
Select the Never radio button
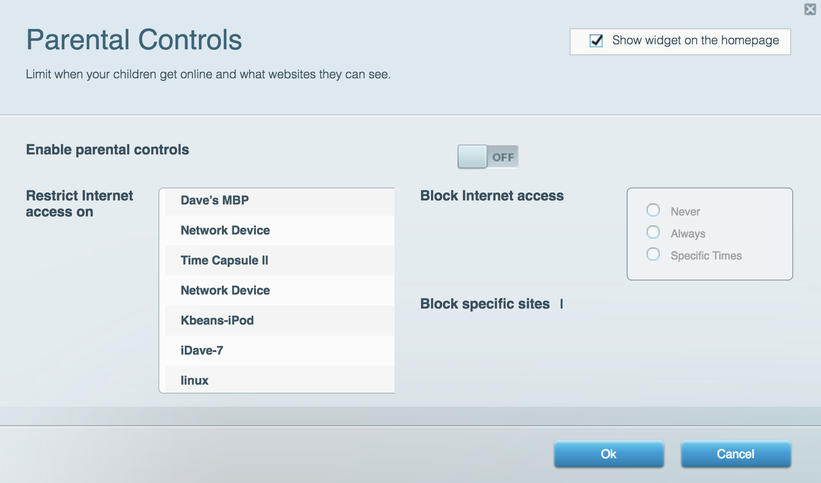click(x=653, y=210)
